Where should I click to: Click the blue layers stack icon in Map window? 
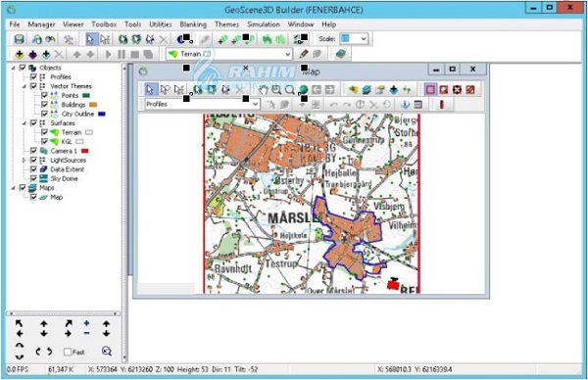point(367,90)
